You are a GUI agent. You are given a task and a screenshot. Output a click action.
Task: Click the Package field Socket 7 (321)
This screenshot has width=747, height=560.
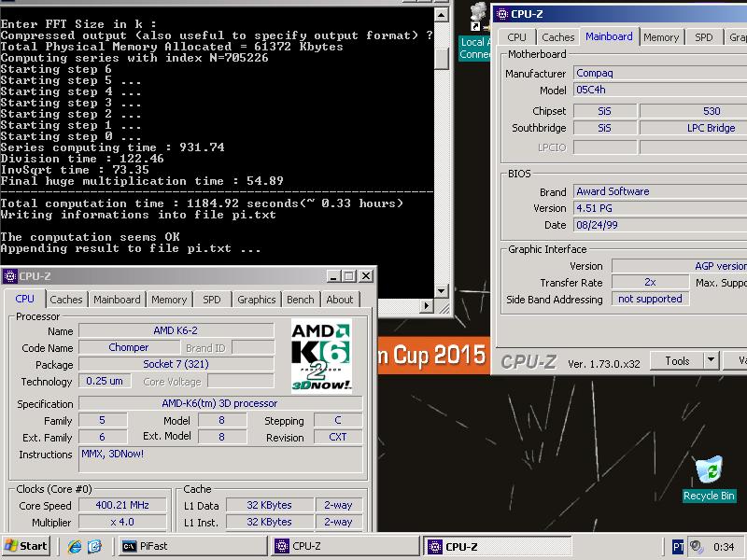pos(176,364)
